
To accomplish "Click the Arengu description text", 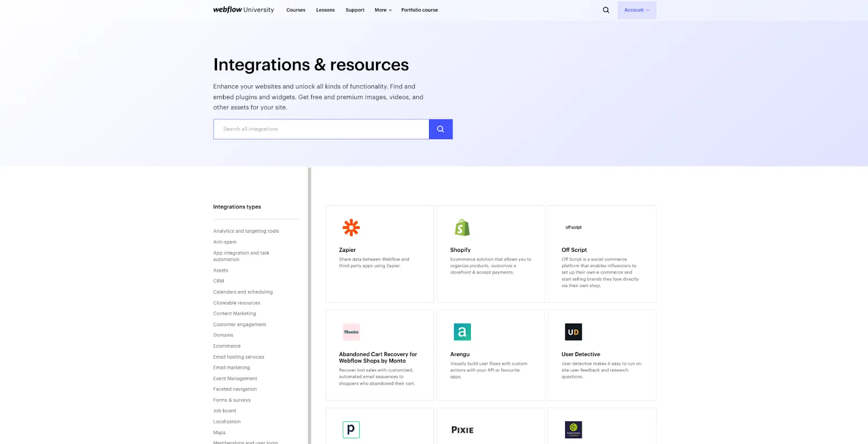I will (489, 370).
